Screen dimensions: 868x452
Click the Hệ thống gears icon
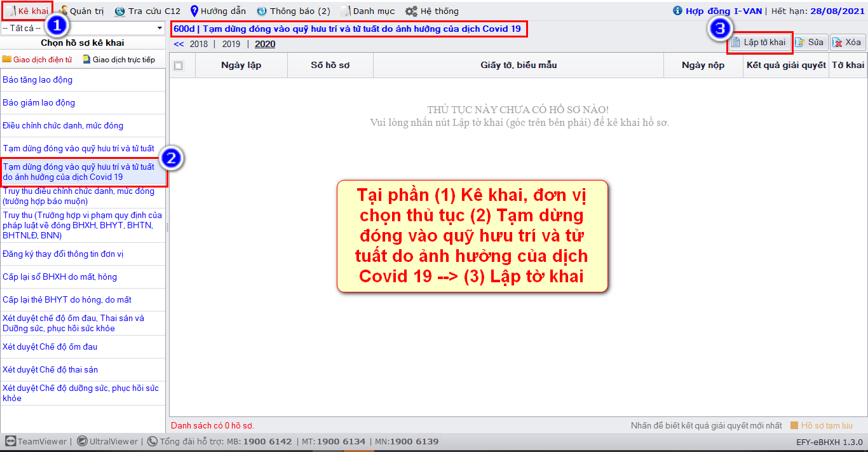[411, 11]
